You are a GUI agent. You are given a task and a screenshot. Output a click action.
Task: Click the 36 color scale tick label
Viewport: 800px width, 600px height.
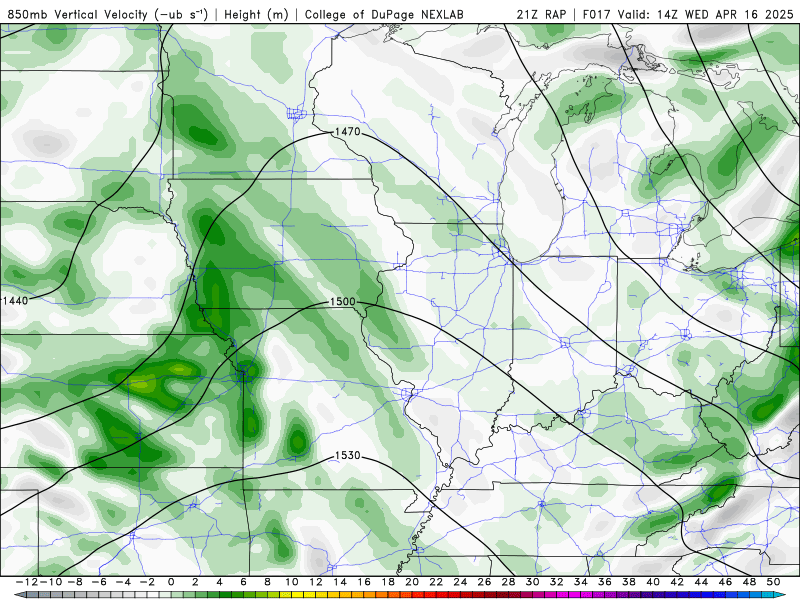[x=605, y=582]
